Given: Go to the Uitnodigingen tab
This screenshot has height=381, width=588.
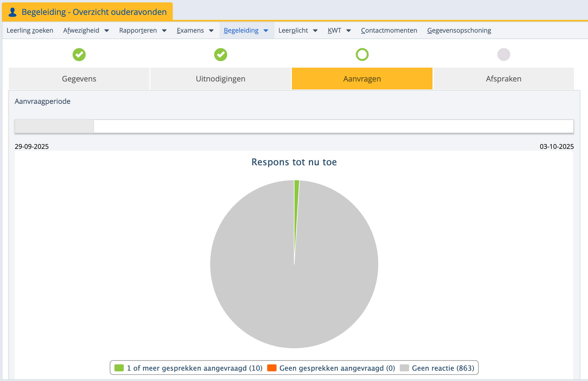Looking at the screenshot, I should [220, 79].
